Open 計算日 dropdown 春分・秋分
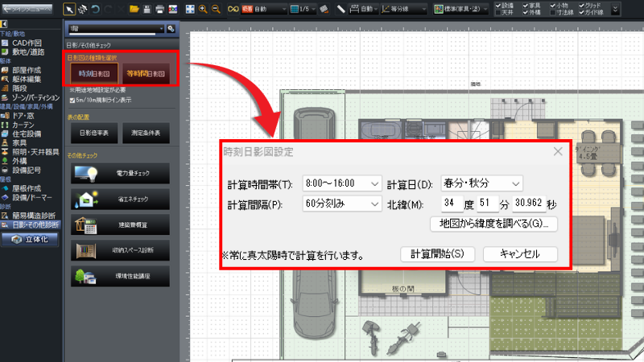This screenshot has height=362, width=644. (x=481, y=183)
